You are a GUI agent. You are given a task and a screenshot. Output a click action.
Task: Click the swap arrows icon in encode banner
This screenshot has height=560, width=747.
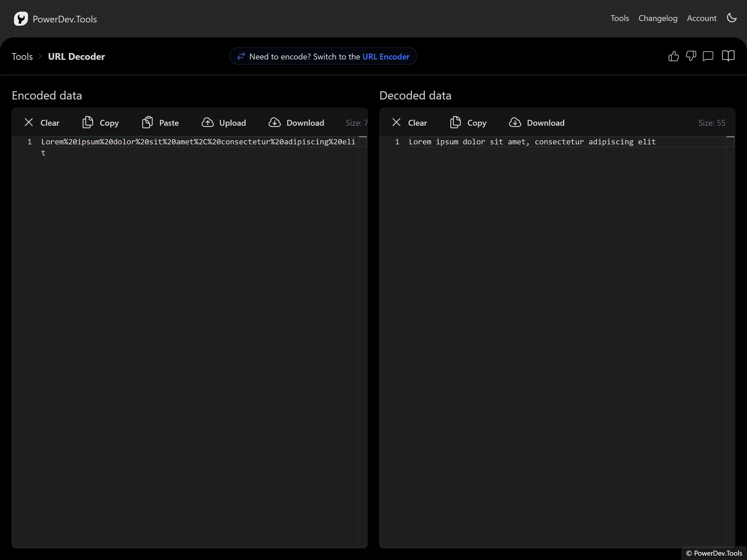point(241,56)
